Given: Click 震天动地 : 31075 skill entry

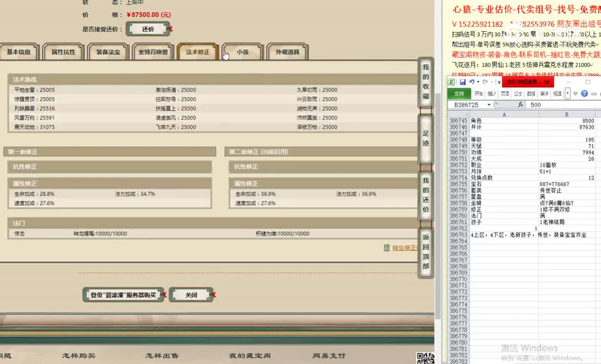Looking at the screenshot, I should (34, 127).
